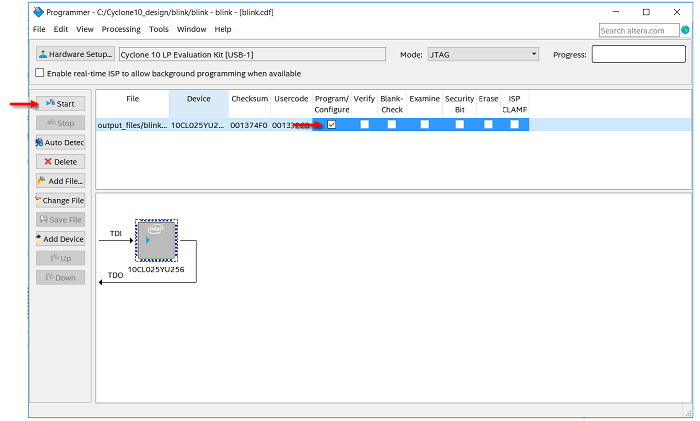Run Auto Detect for devices

coord(60,142)
